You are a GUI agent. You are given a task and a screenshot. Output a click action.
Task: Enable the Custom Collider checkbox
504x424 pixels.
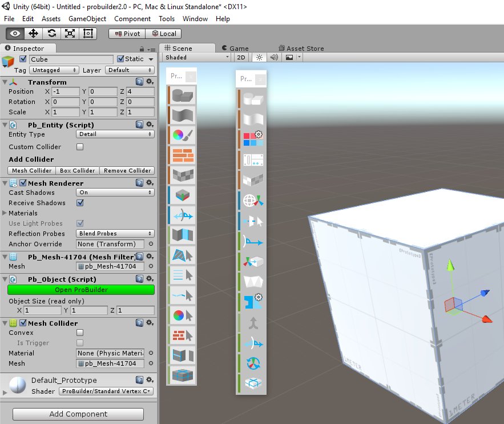80,147
